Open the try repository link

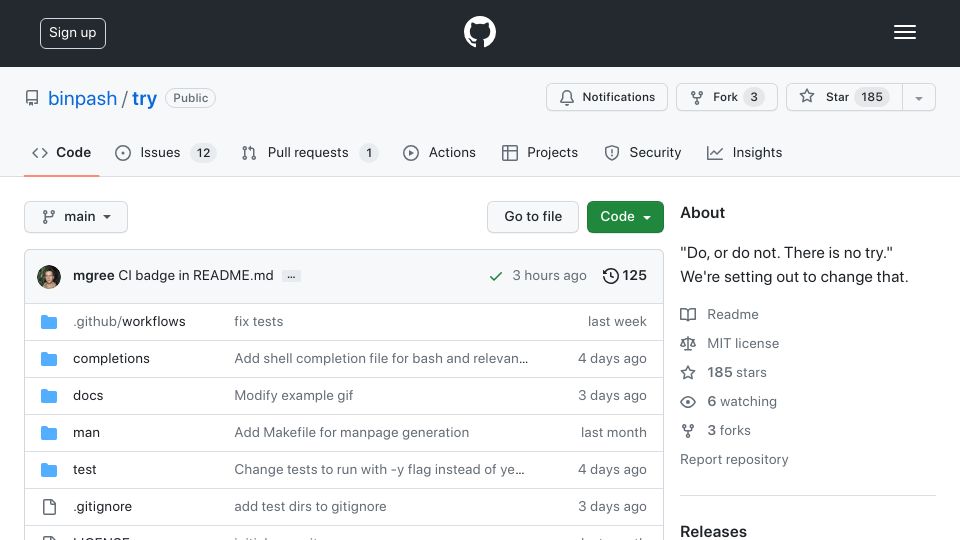pos(144,99)
